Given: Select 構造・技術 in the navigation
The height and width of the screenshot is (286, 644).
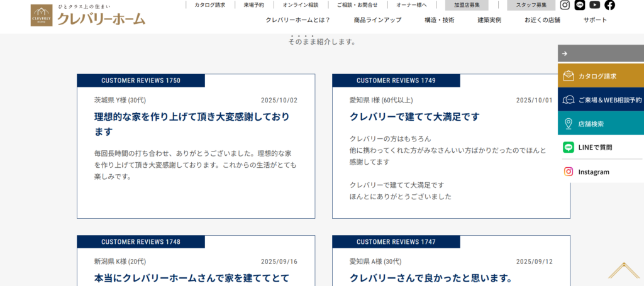Looking at the screenshot, I should tap(439, 20).
